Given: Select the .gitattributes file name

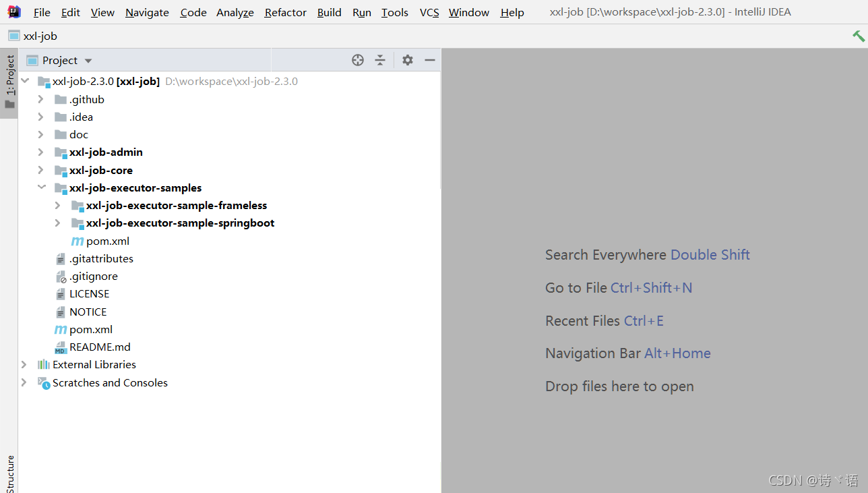Looking at the screenshot, I should pos(101,258).
